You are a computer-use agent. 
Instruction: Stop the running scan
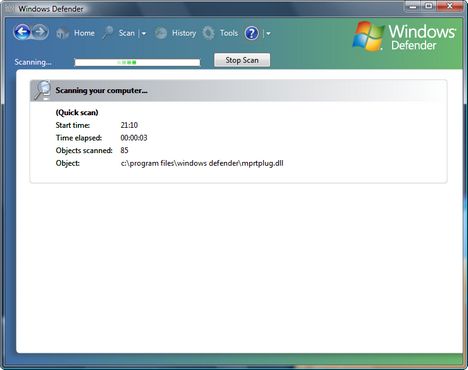point(242,60)
